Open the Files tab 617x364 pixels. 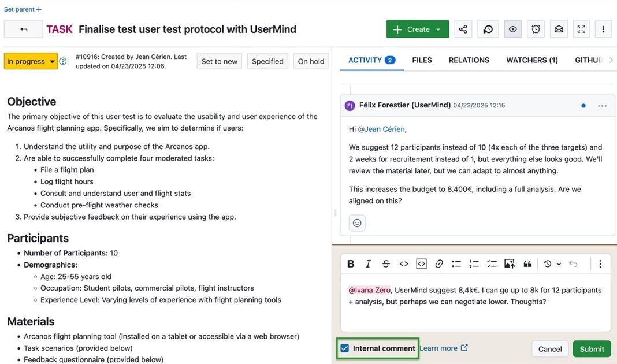[422, 60]
